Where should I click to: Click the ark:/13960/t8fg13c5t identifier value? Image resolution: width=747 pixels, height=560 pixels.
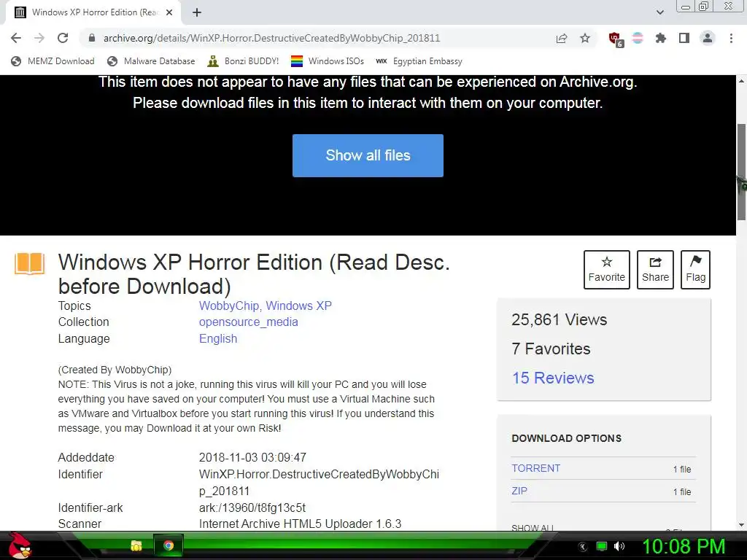click(x=252, y=507)
